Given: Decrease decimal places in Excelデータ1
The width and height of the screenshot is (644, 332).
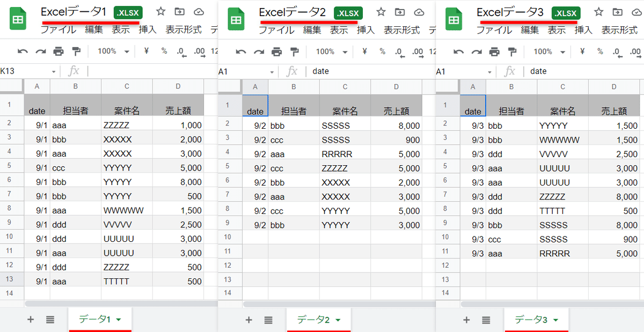Looking at the screenshot, I should pyautogui.click(x=181, y=52).
